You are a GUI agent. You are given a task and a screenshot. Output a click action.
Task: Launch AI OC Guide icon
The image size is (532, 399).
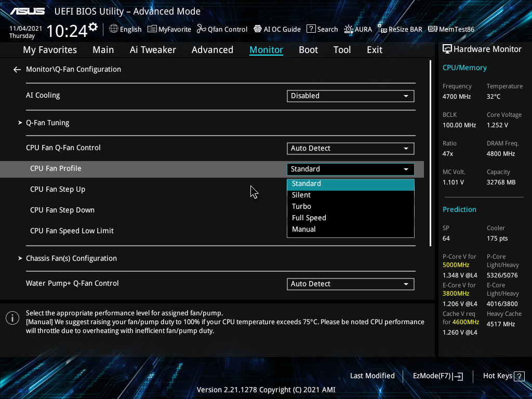258,29
